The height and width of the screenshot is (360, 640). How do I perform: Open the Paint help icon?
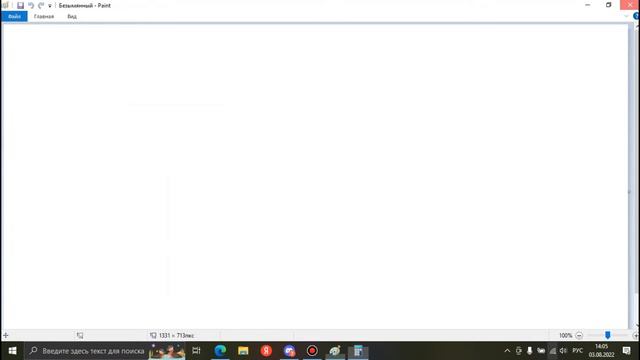pyautogui.click(x=636, y=16)
